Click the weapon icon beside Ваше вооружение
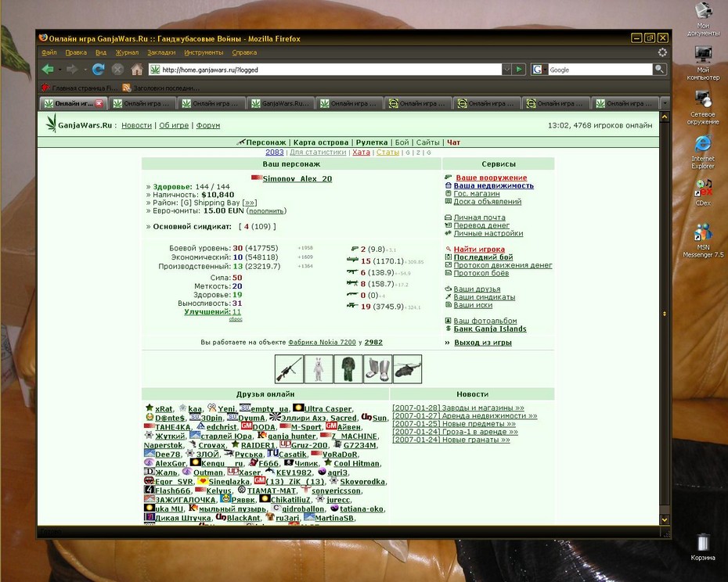Image resolution: width=728 pixels, height=582 pixels. click(448, 178)
